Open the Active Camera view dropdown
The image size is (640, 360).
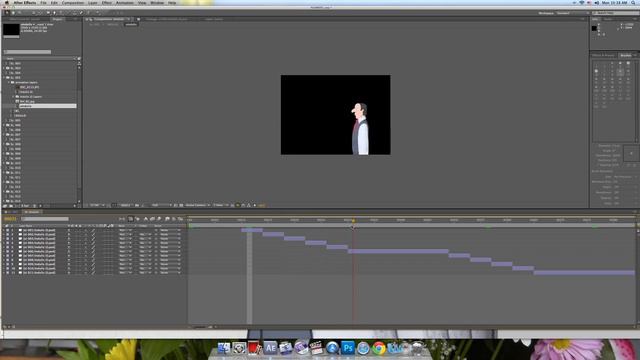[x=198, y=205]
